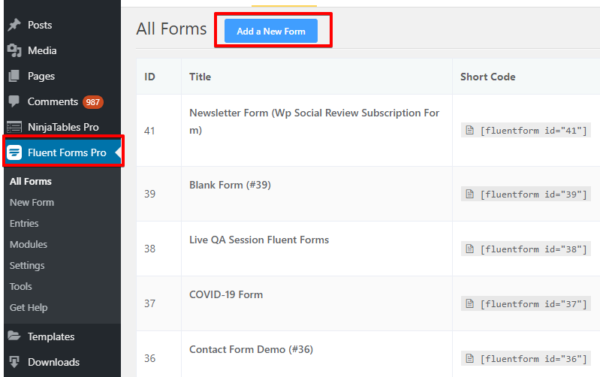Image resolution: width=600 pixels, height=377 pixels.
Task: Copy shortcode icon for form 38
Action: 470,249
